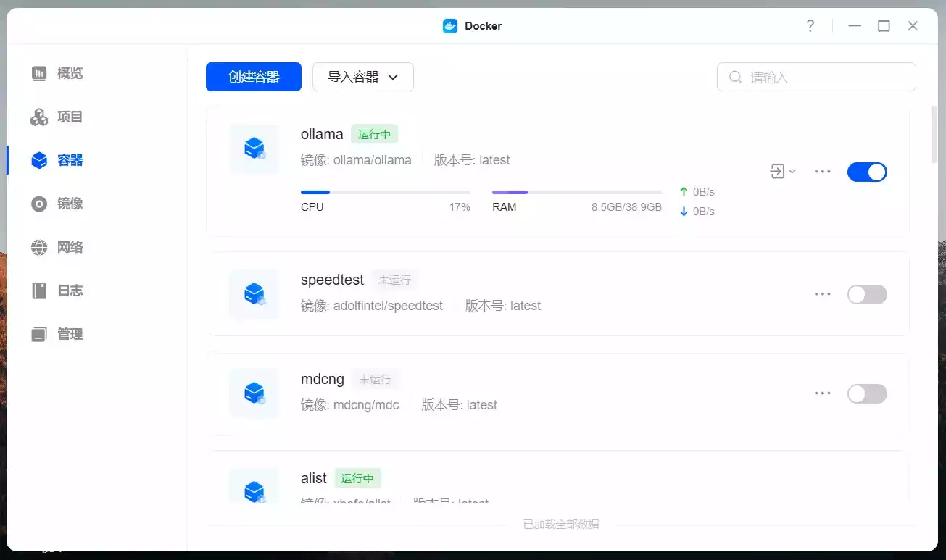Click the blue download arrow for ollama
946x560 pixels.
point(684,212)
